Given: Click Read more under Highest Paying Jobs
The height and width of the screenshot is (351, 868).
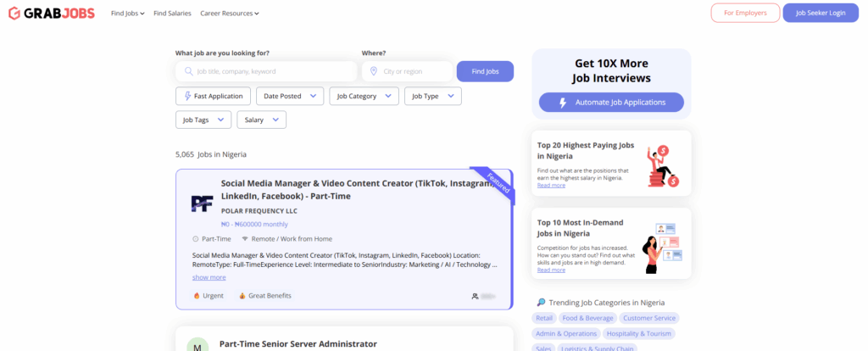Looking at the screenshot, I should tap(551, 186).
